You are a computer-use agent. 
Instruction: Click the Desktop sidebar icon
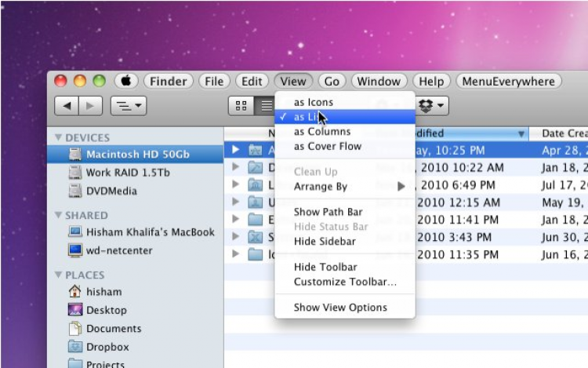(x=75, y=310)
